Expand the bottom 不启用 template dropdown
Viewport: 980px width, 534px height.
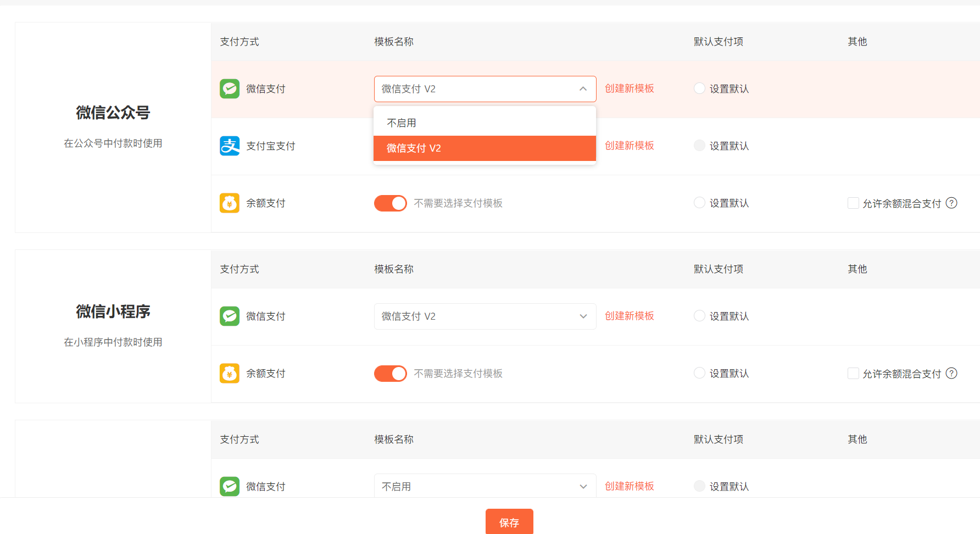[x=485, y=486]
